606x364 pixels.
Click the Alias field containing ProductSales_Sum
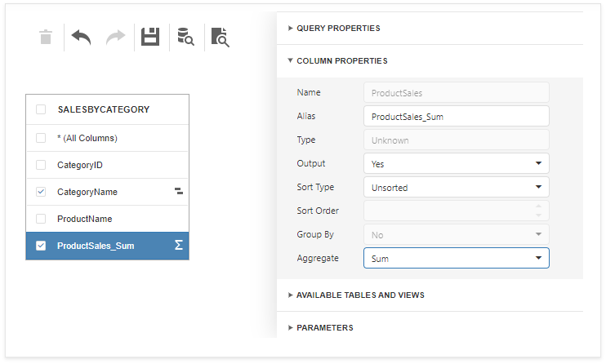[x=456, y=117]
